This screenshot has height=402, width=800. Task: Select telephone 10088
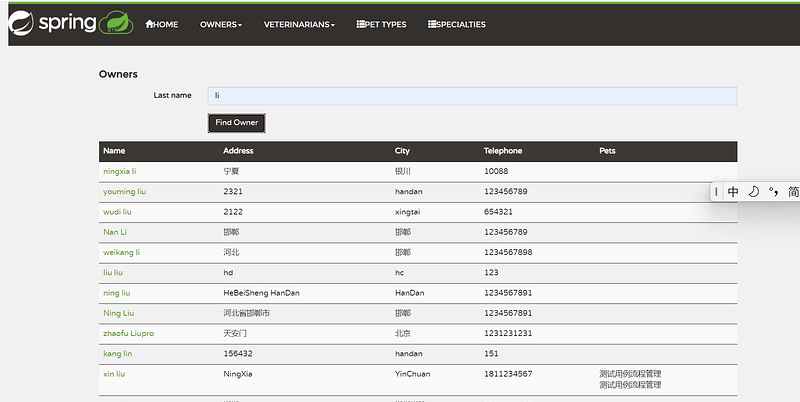pyautogui.click(x=496, y=171)
